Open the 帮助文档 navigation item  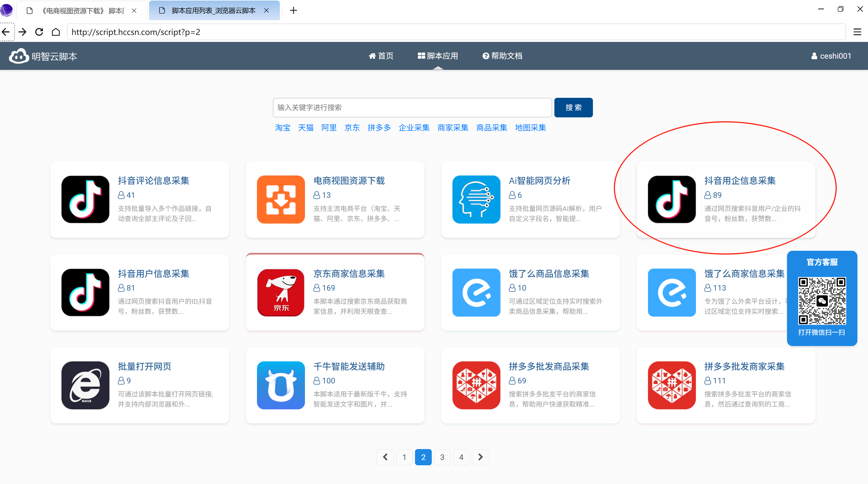502,56
